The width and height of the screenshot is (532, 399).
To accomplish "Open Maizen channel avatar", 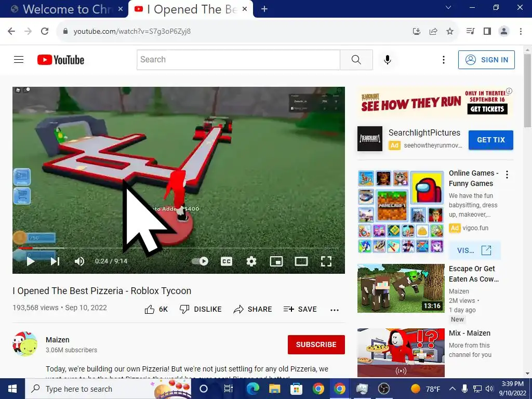I will tap(25, 344).
